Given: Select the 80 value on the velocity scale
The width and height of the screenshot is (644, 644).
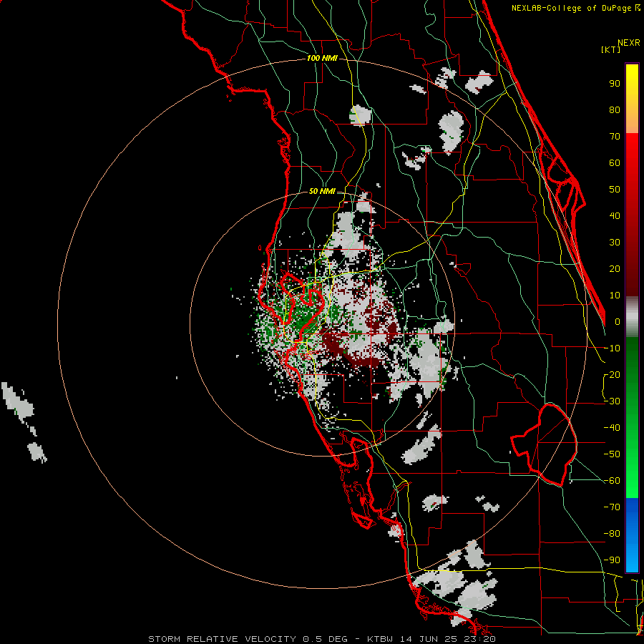Looking at the screenshot, I should point(615,110).
